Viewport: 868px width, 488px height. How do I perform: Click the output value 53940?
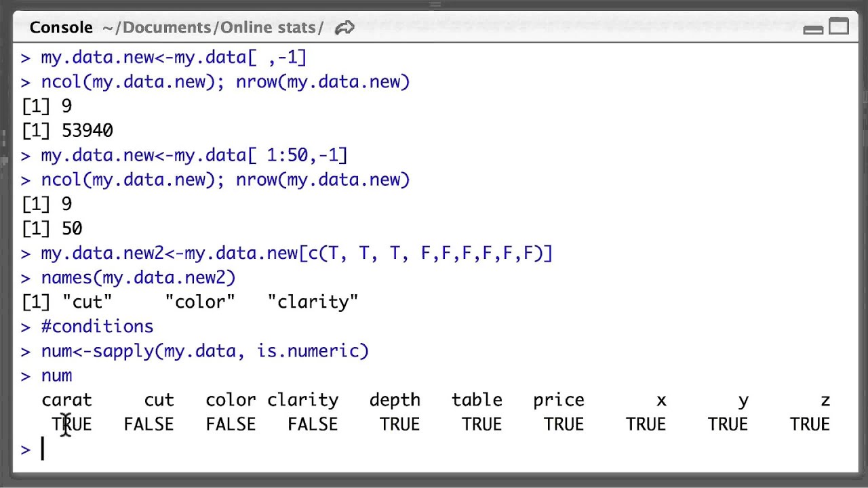coord(87,130)
